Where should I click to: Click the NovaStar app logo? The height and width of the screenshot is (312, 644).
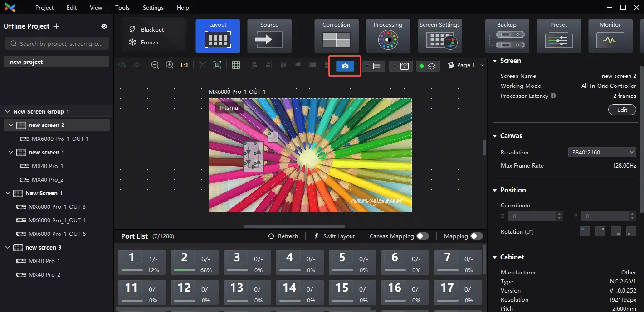click(x=10, y=7)
